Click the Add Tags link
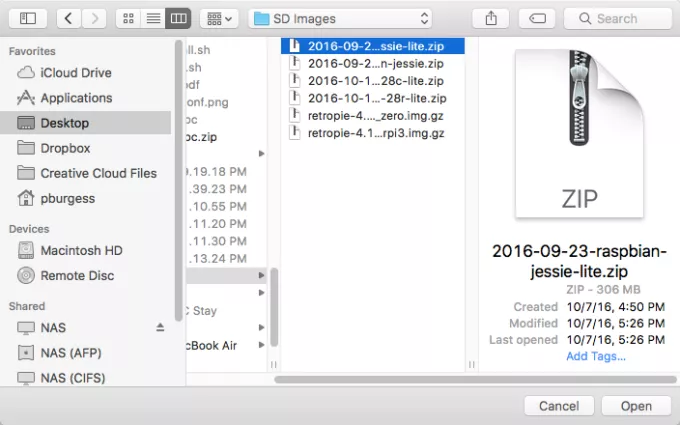 coord(595,356)
